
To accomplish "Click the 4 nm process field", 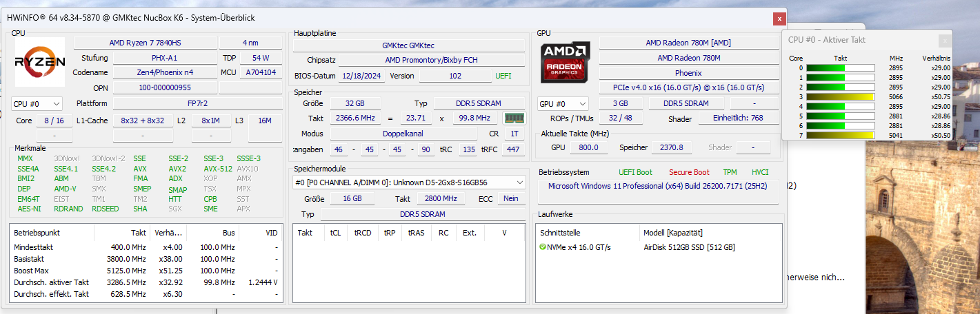I will 250,43.
